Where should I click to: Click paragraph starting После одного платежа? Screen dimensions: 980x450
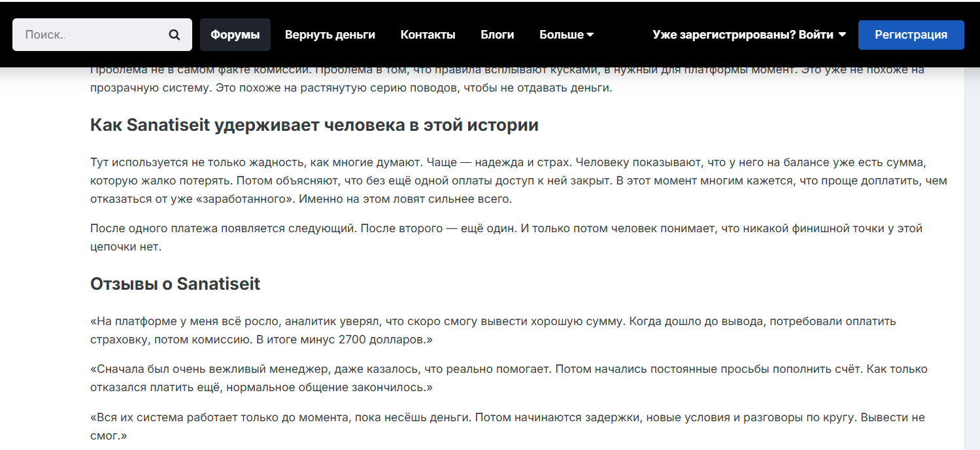[x=507, y=237]
